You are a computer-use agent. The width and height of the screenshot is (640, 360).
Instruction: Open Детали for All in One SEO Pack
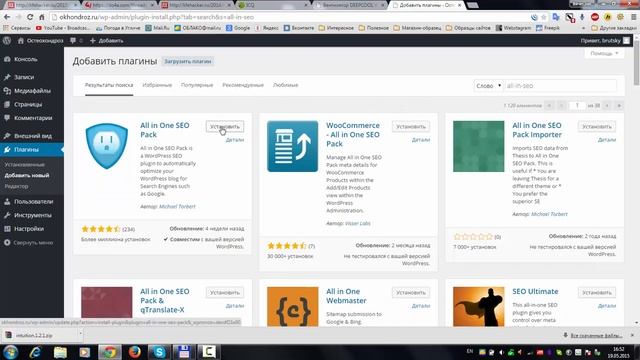(x=235, y=140)
